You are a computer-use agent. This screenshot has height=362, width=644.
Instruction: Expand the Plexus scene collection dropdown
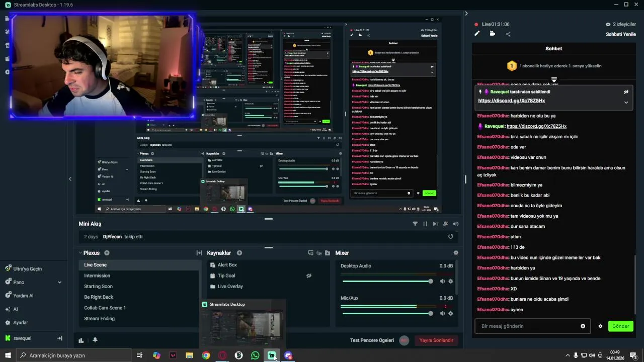coord(80,253)
